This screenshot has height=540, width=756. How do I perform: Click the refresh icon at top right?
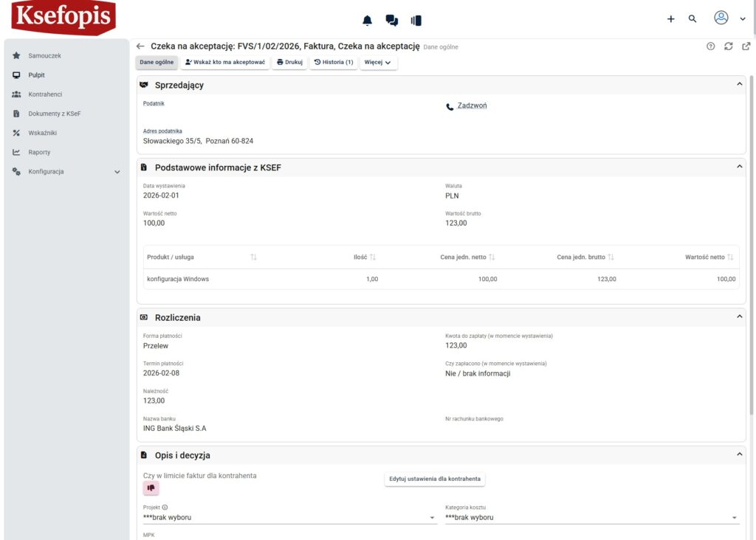[728, 46]
